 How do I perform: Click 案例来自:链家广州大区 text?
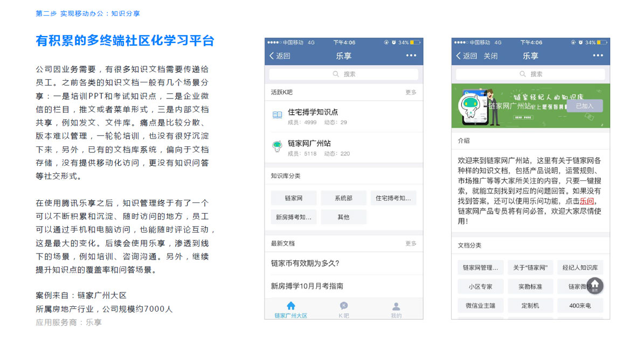pos(81,295)
